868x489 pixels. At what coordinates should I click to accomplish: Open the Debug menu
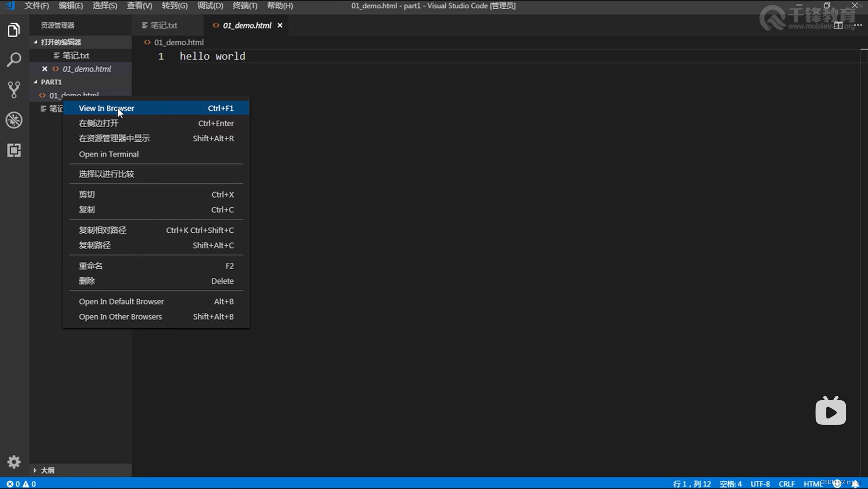(210, 6)
